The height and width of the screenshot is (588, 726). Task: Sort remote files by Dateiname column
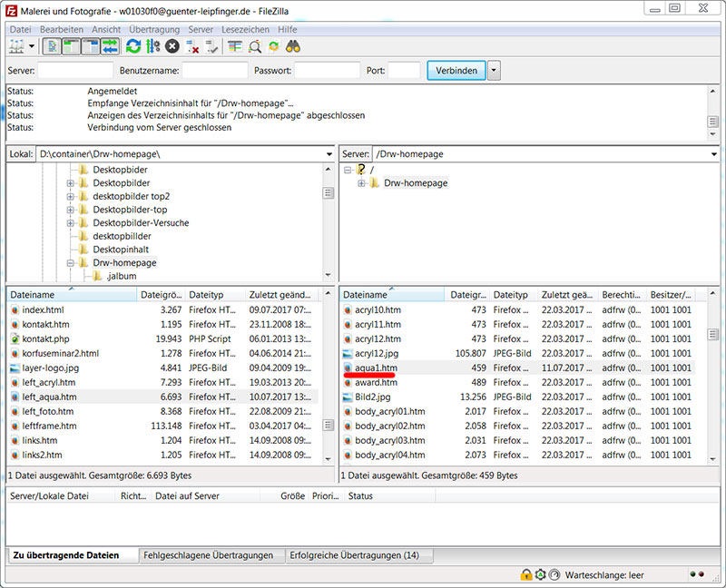[x=365, y=295]
